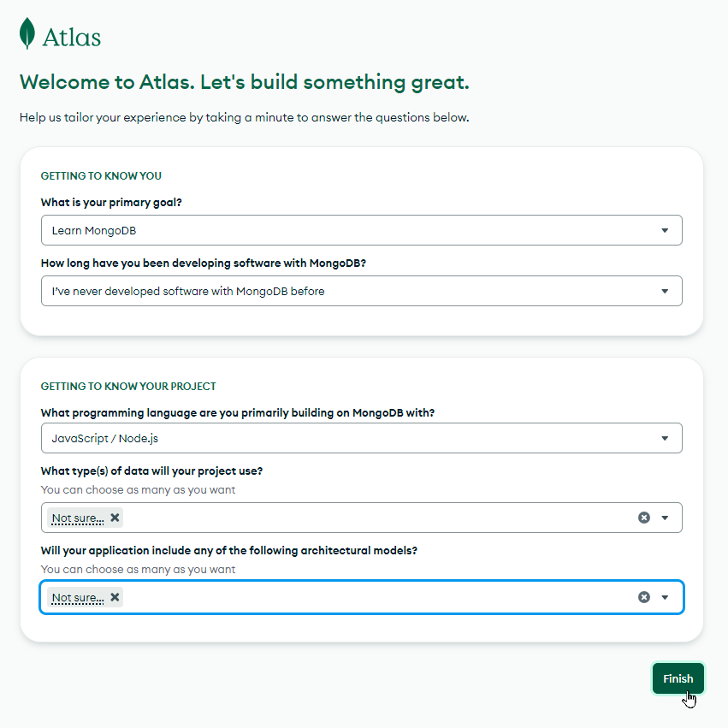This screenshot has width=728, height=728.
Task: Click the arrow on the never developed software dropdown
Action: (665, 291)
